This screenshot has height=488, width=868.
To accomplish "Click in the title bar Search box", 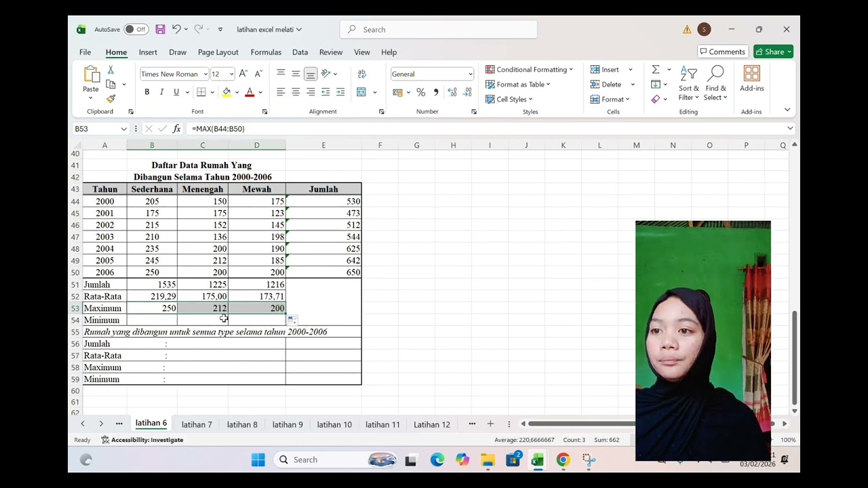I will 438,29.
